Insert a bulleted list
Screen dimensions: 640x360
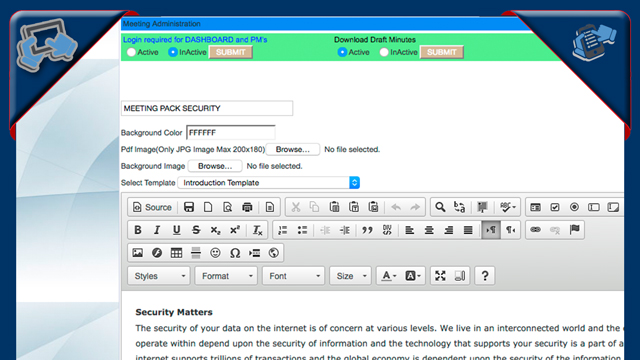click(302, 230)
